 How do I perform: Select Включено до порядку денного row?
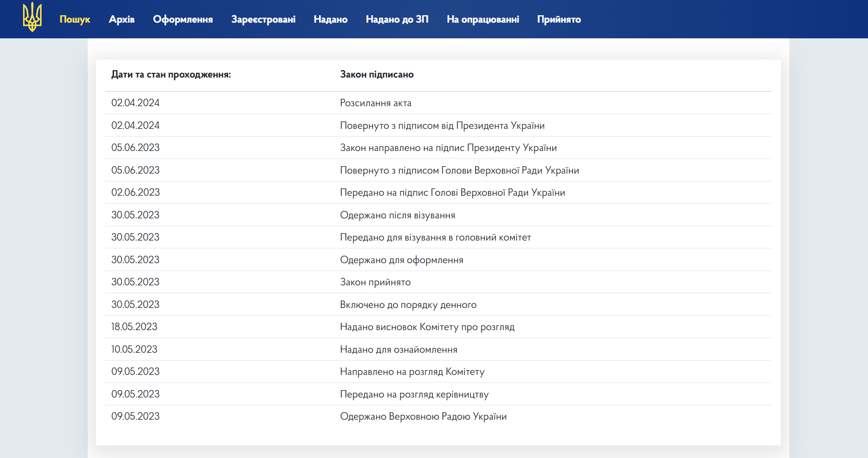pos(408,305)
